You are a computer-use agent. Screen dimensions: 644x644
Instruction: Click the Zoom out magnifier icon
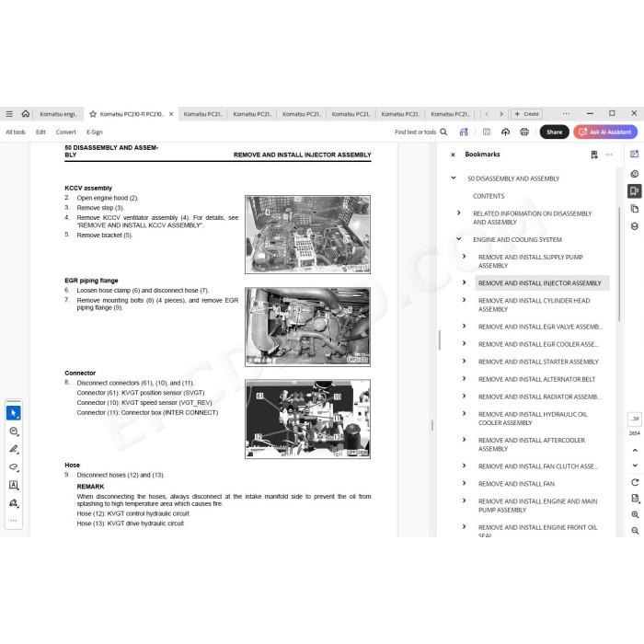[x=635, y=530]
